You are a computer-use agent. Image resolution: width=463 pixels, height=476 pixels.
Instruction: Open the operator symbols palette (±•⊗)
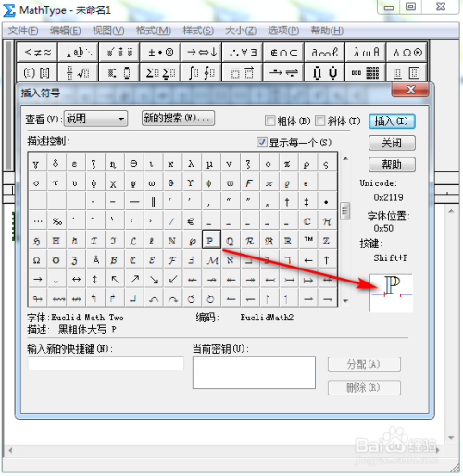160,52
